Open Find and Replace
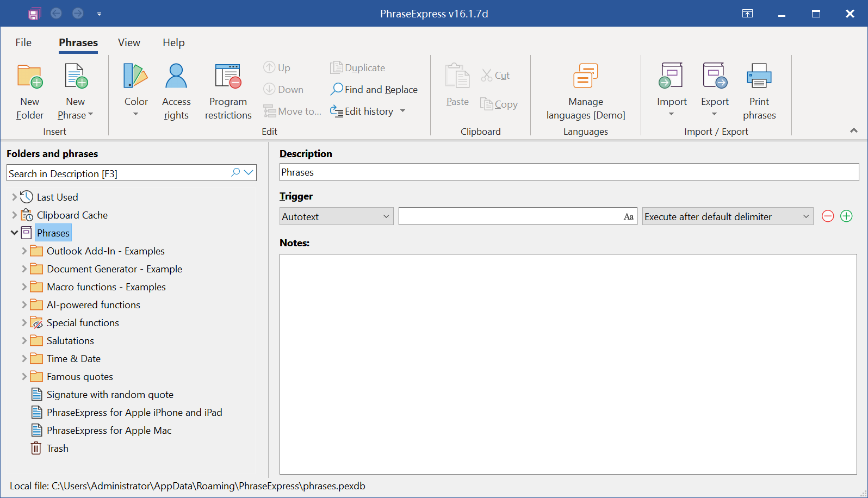The width and height of the screenshot is (868, 498). [x=374, y=89]
